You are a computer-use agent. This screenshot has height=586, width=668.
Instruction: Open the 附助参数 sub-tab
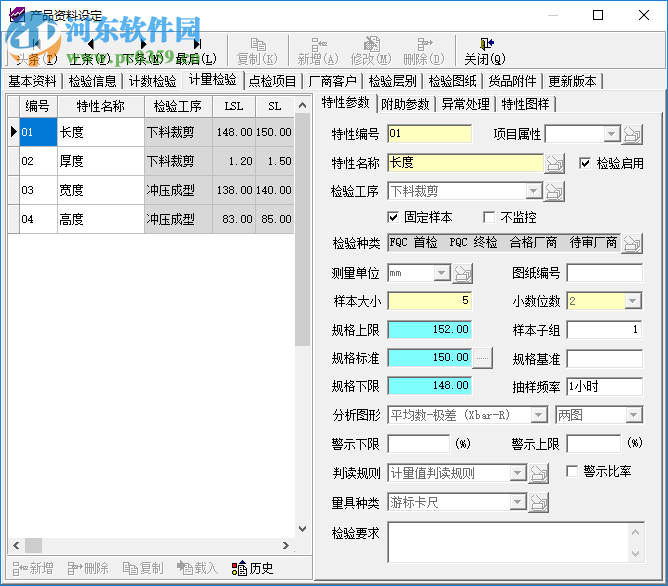pyautogui.click(x=406, y=104)
